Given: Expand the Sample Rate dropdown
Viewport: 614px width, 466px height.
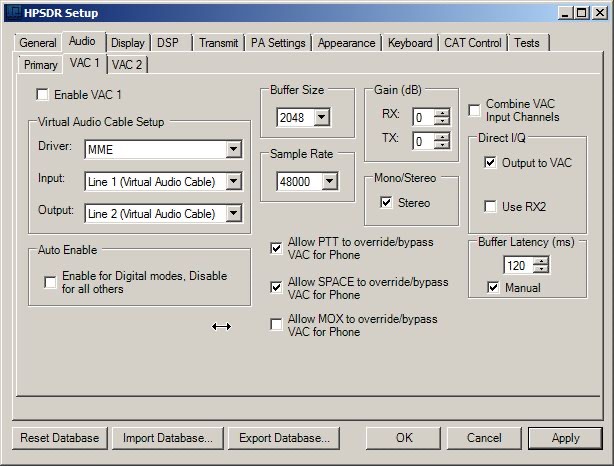Looking at the screenshot, I should coord(330,181).
